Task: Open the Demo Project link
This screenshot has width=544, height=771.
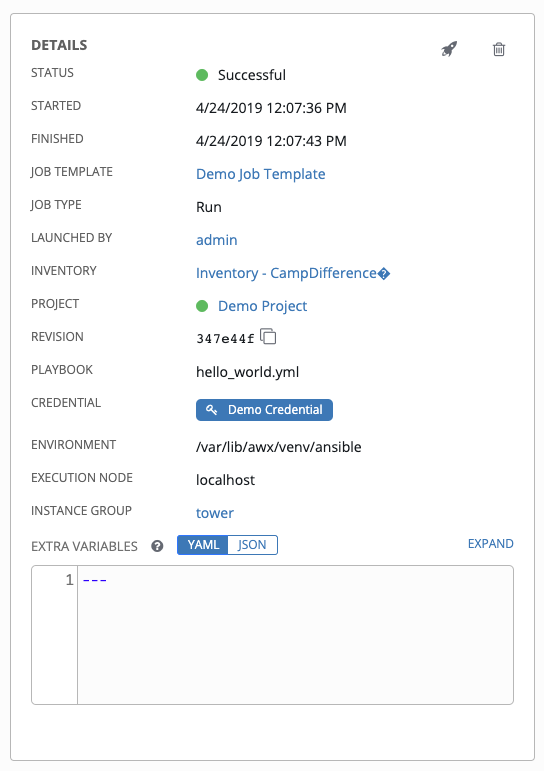Action: point(263,306)
